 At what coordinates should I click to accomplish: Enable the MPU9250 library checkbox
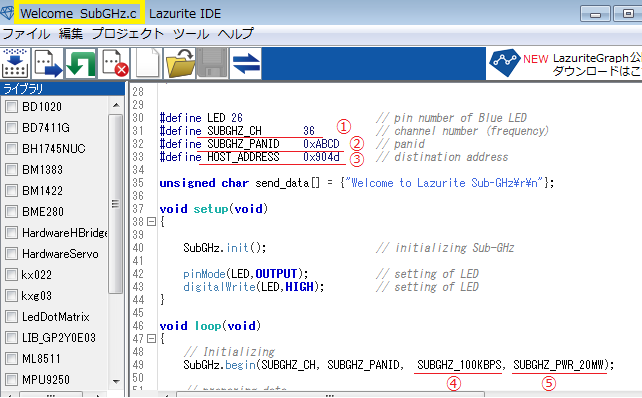point(11,380)
